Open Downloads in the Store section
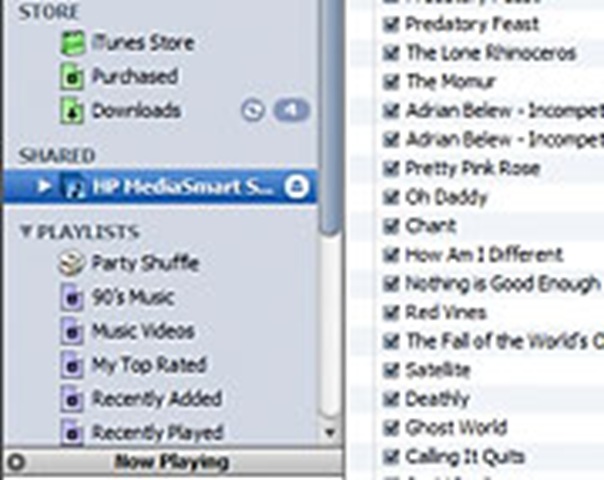 coord(136,111)
